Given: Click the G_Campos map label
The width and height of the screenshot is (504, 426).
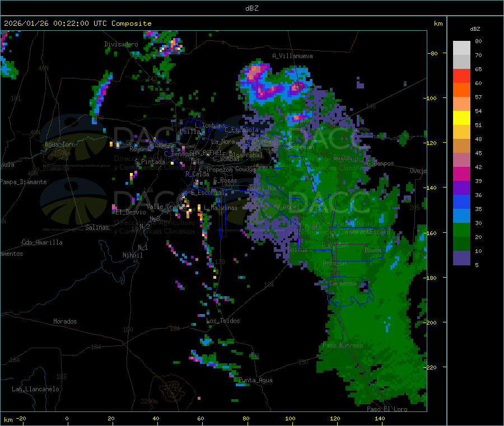Looking at the screenshot, I should click(381, 163).
